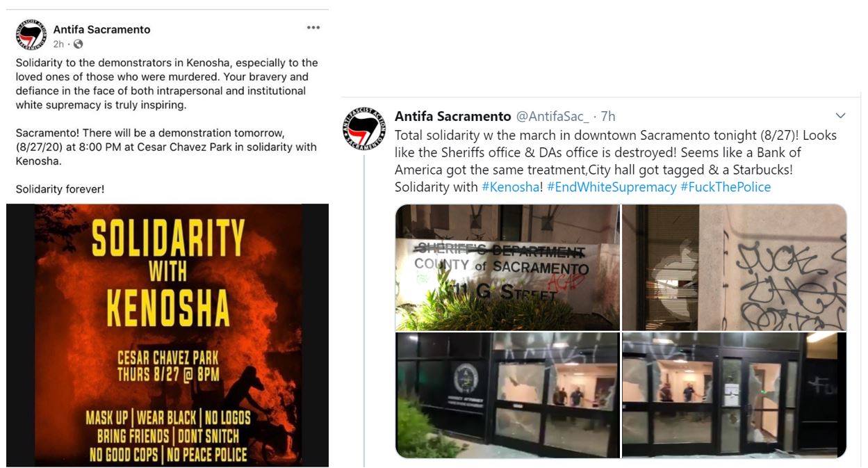Image resolution: width=868 pixels, height=468 pixels.
Task: Open the bottom-left broken windows photo
Action: pos(507,394)
